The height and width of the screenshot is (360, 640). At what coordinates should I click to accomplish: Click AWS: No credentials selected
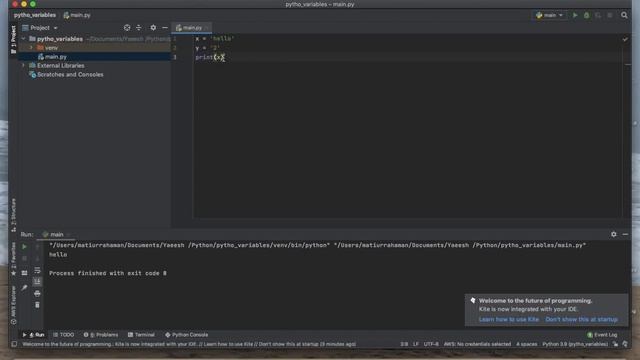click(477, 344)
